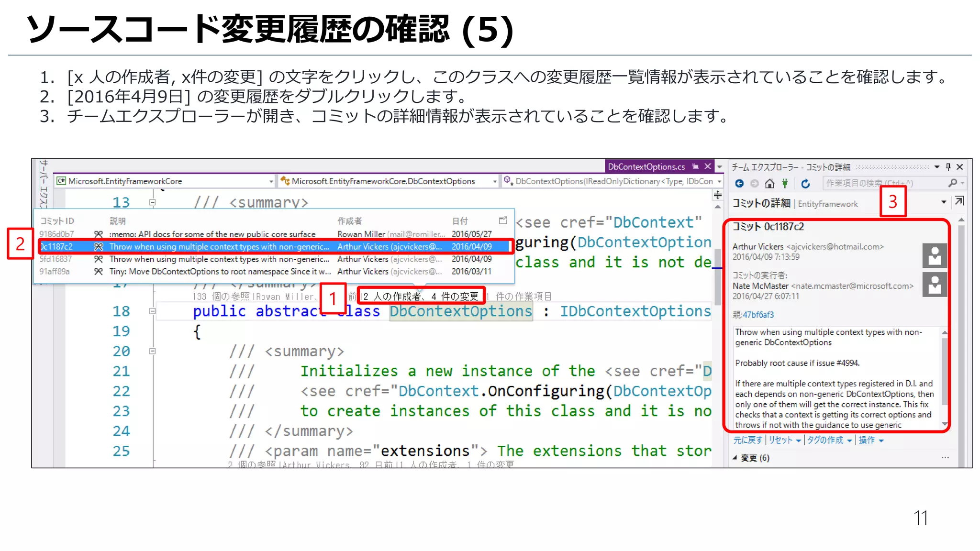
Task: Open the Microsoft.EntityFrameworkCore project dropdown
Action: 271,181
